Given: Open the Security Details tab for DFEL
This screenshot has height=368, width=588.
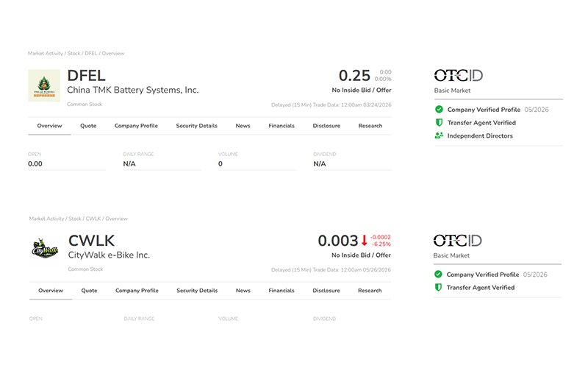Looking at the screenshot, I should (196, 126).
